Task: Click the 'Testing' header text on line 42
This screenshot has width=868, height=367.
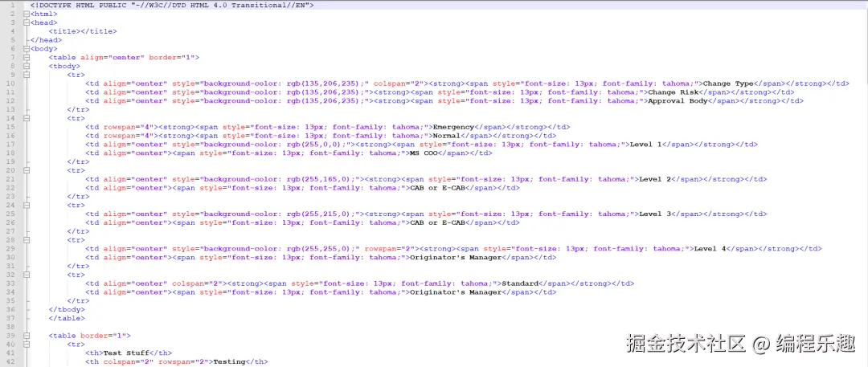Action: click(x=229, y=361)
